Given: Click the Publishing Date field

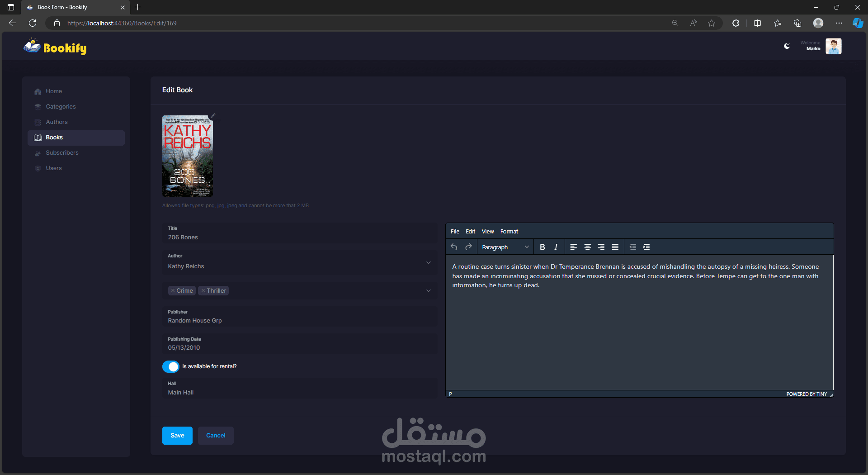Looking at the screenshot, I should 300,344.
